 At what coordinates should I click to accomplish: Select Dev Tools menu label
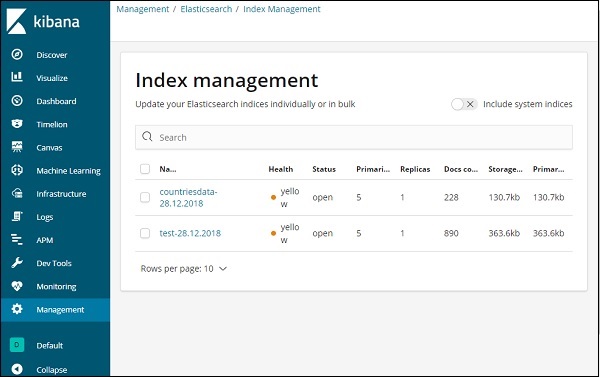[x=54, y=263]
